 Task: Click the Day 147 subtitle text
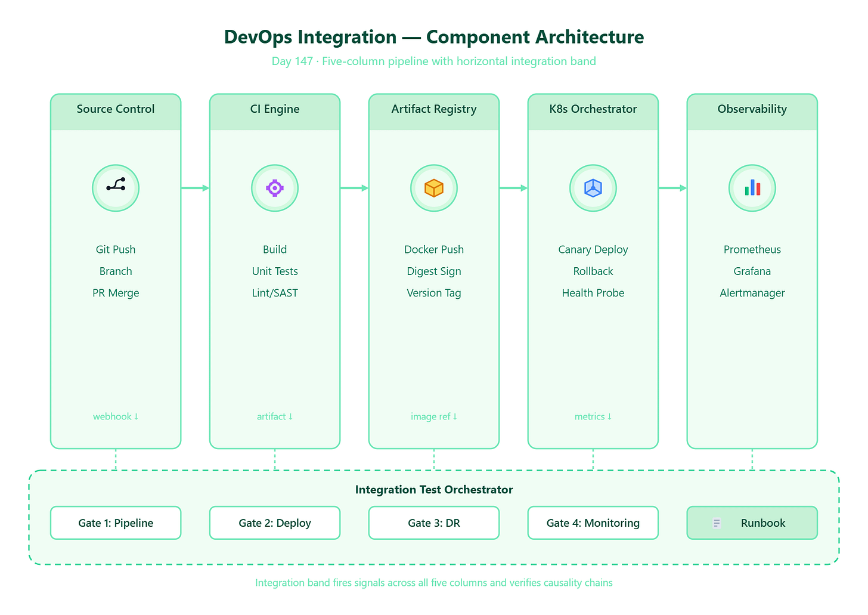(434, 61)
